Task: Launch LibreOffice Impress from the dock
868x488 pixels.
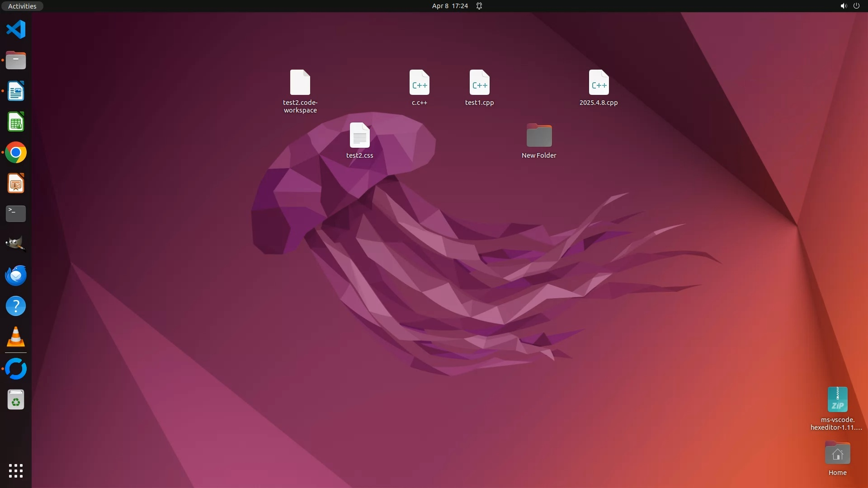Action: (16, 183)
